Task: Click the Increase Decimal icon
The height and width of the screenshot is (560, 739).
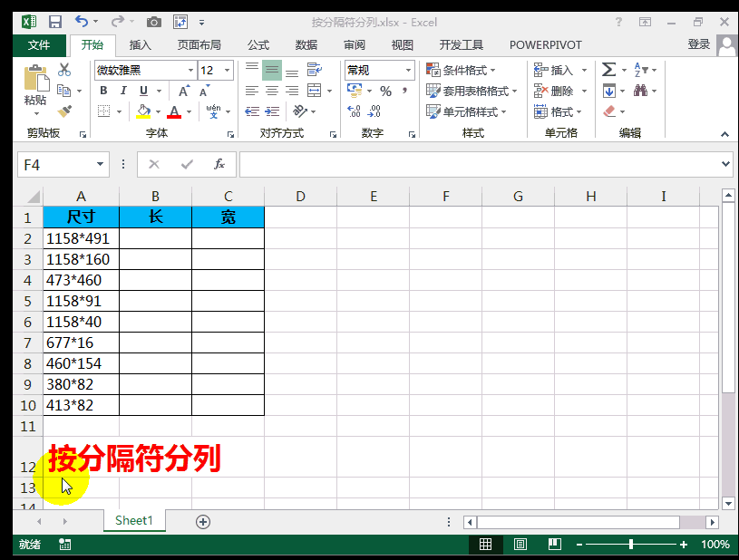Action: [x=354, y=111]
